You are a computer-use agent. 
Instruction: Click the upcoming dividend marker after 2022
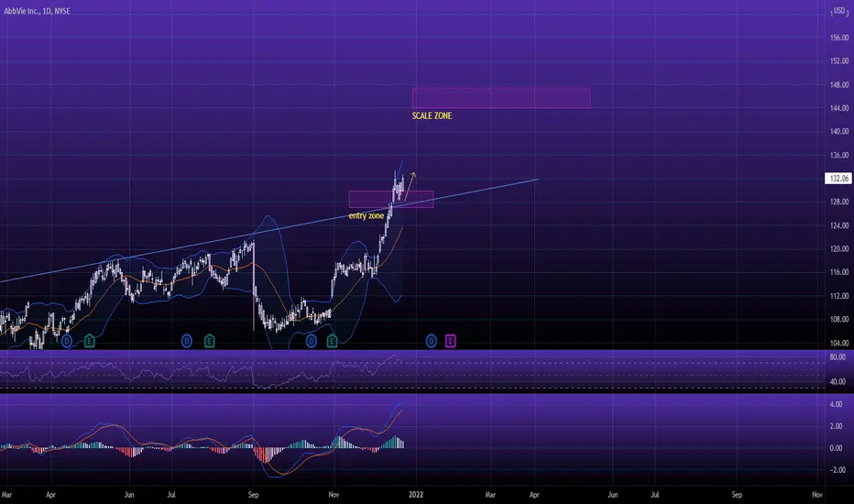(x=431, y=341)
